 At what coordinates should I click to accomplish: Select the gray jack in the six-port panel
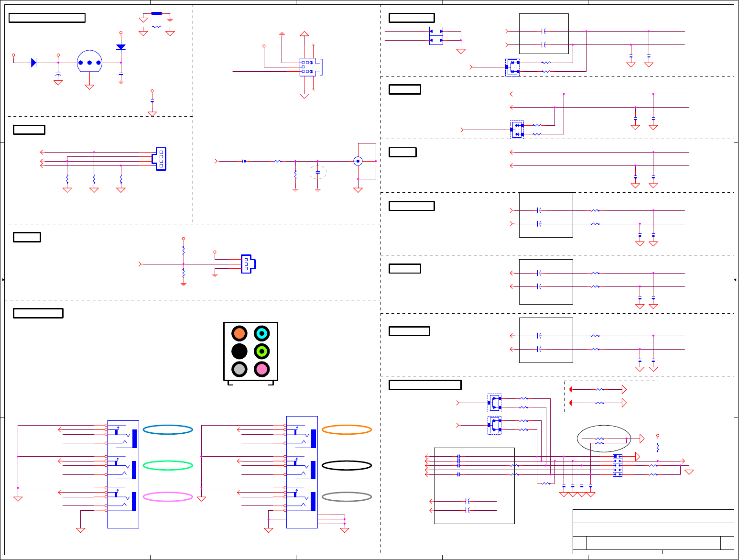[239, 369]
